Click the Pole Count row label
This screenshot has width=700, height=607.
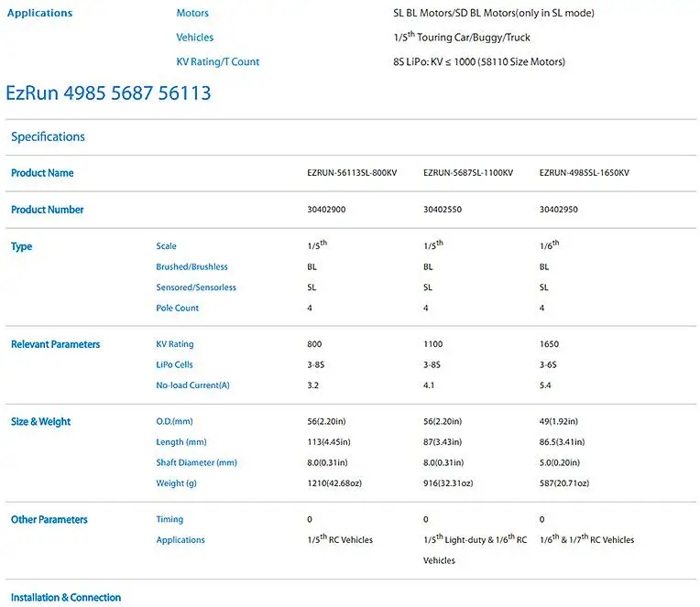click(x=177, y=309)
